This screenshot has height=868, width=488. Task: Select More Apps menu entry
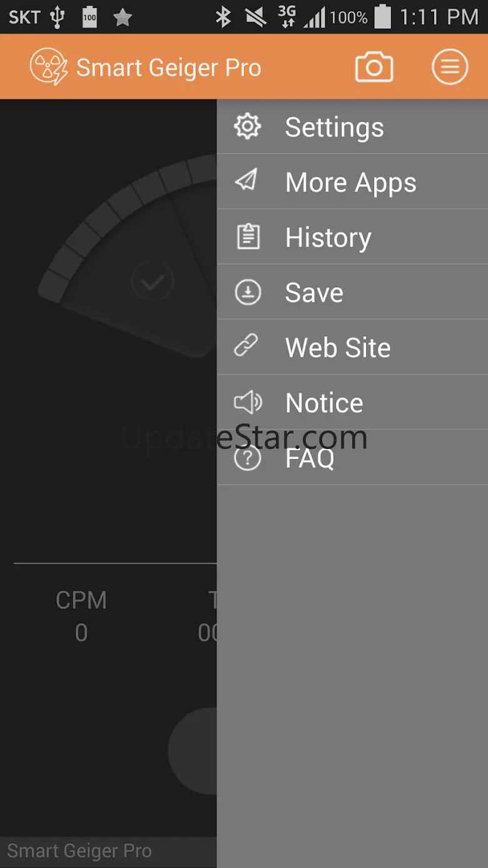(350, 182)
